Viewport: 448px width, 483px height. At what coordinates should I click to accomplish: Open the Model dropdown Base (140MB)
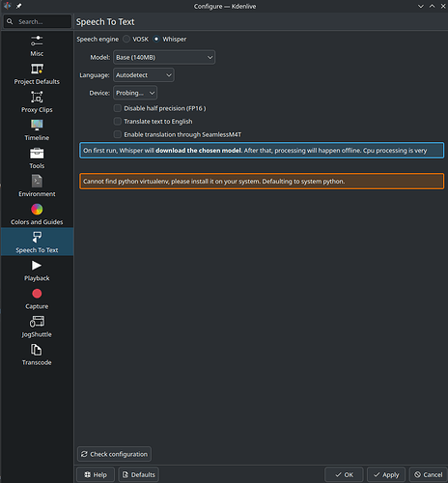tap(164, 57)
